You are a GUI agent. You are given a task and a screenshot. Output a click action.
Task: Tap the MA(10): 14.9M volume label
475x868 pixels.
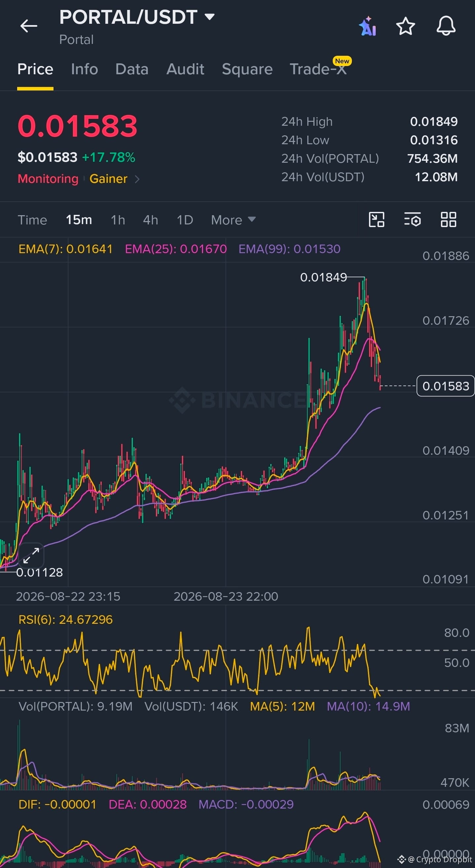click(368, 706)
